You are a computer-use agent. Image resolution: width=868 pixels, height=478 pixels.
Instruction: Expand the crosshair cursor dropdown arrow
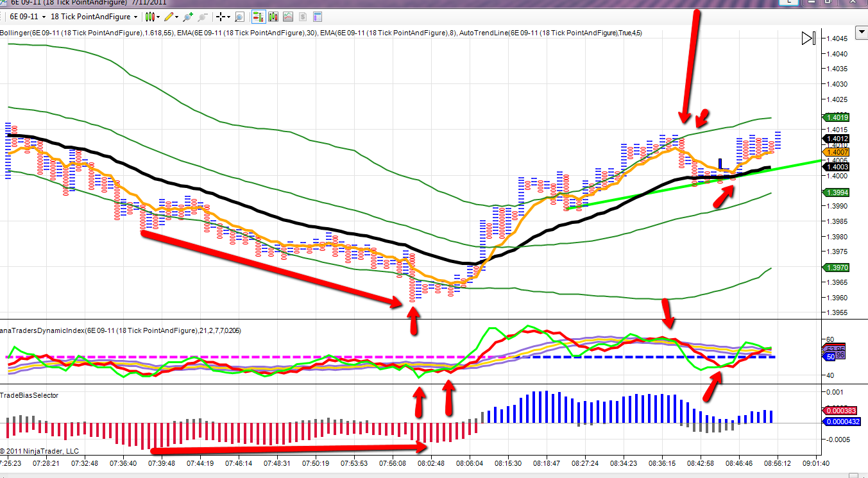(230, 17)
